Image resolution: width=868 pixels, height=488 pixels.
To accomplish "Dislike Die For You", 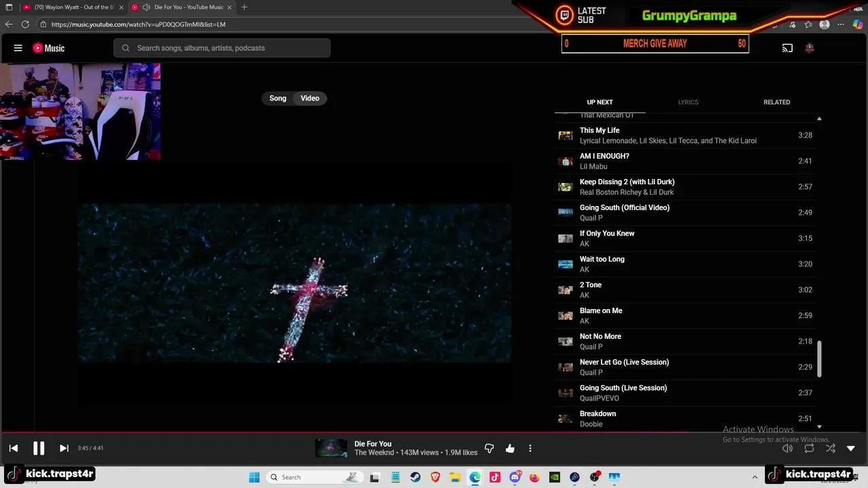I will click(x=489, y=448).
